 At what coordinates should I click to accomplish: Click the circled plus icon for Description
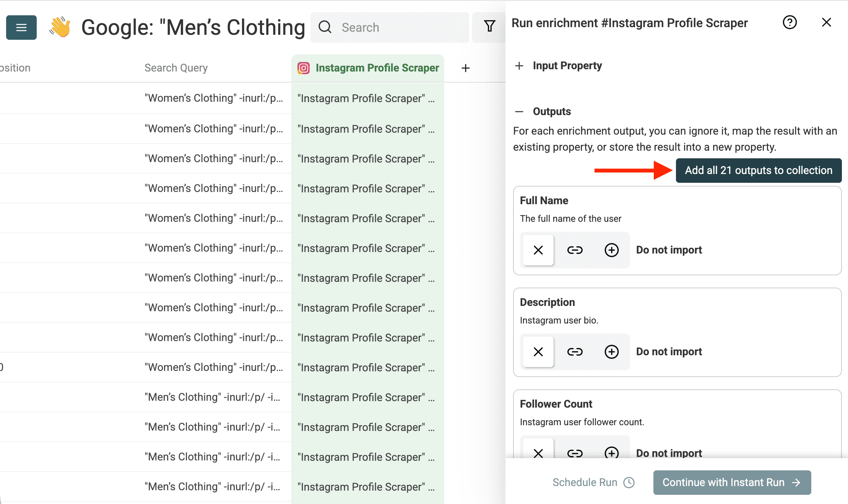pos(611,352)
